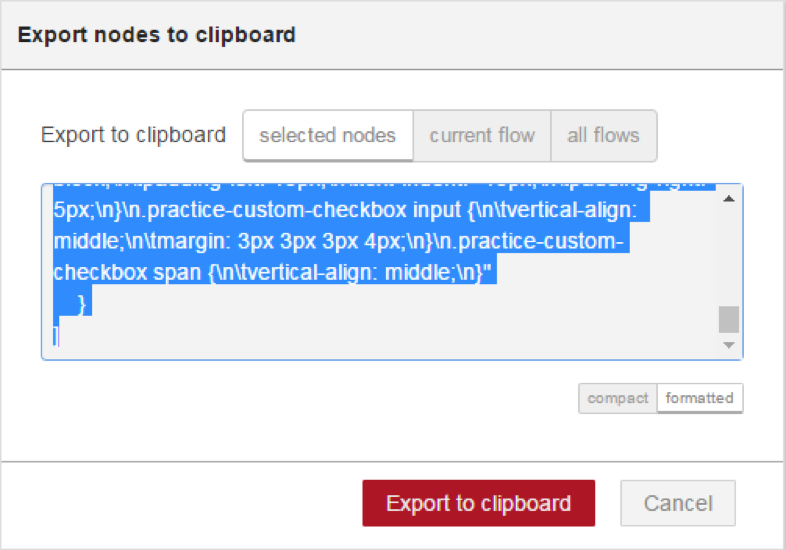Image resolution: width=786 pixels, height=550 pixels.
Task: Click the down arrow of the text area scrollbar
Action: [729, 345]
